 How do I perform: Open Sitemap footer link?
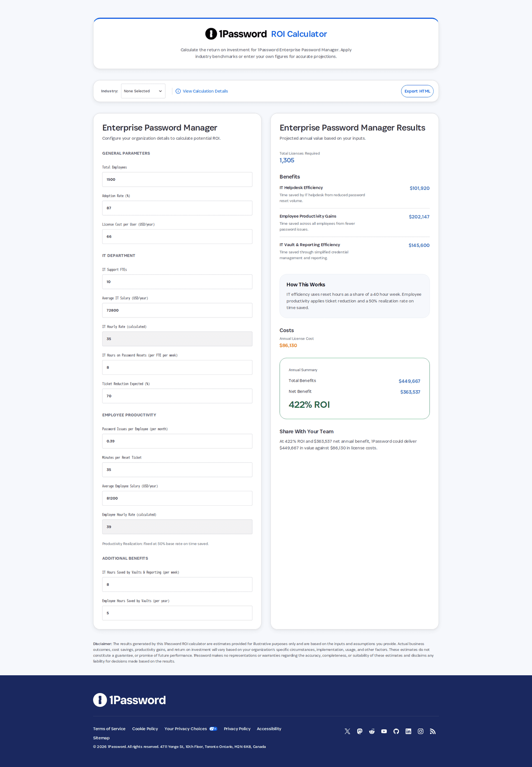101,738
